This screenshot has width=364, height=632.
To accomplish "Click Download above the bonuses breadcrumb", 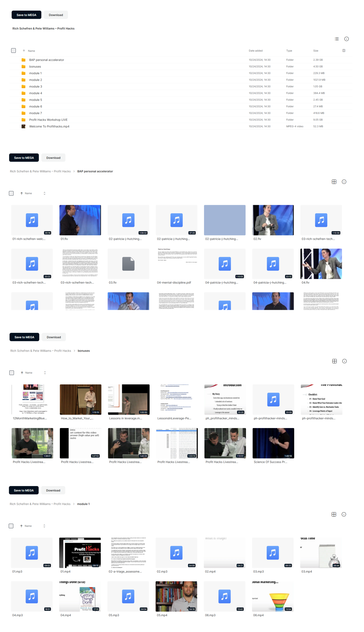I will tap(54, 337).
